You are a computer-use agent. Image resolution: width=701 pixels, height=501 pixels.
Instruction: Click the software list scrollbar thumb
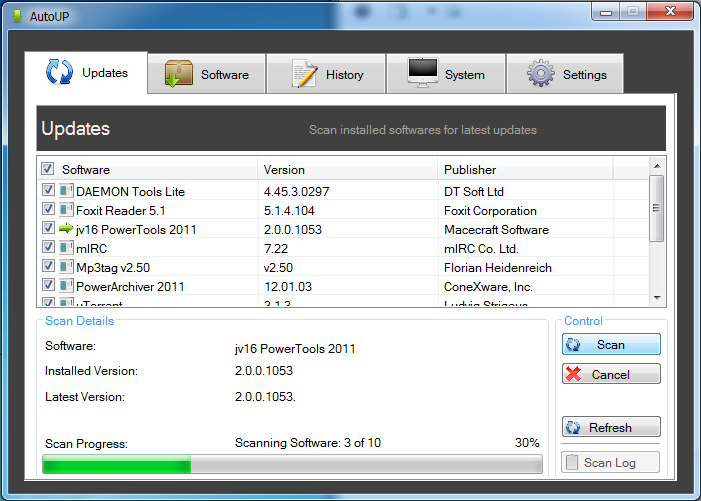[x=656, y=208]
